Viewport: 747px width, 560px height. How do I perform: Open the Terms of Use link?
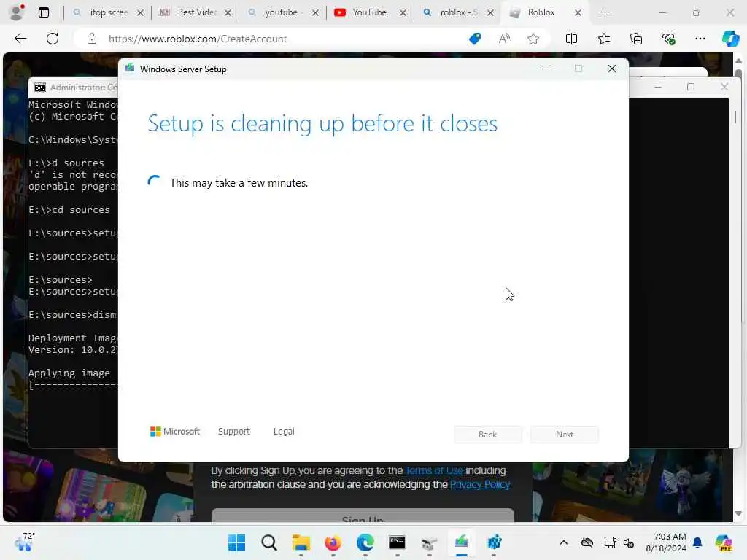tap(434, 470)
